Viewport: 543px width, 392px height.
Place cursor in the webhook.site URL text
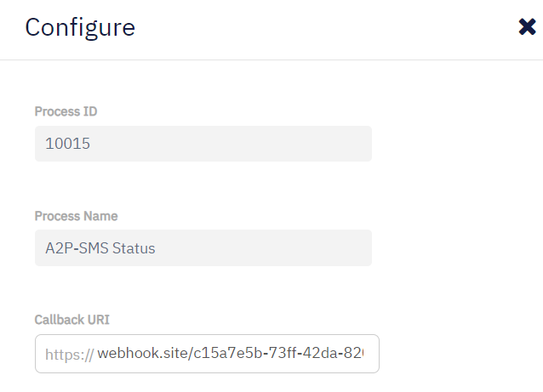230,354
